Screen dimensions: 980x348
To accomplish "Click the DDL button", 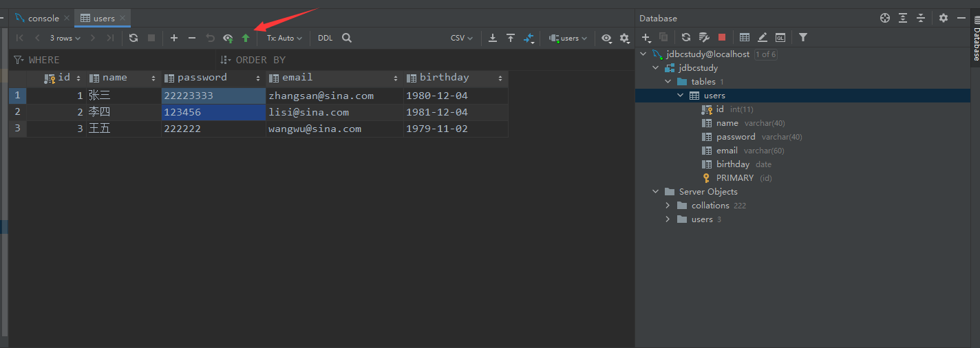I will coord(325,39).
